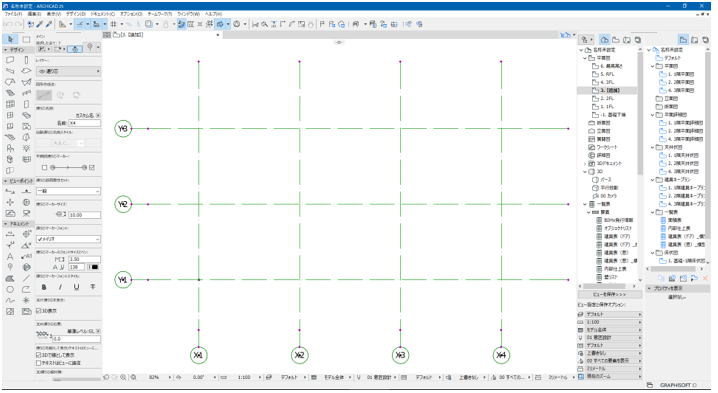Close the floor plan tab
This screenshot has width=718, height=393.
(x=218, y=35)
